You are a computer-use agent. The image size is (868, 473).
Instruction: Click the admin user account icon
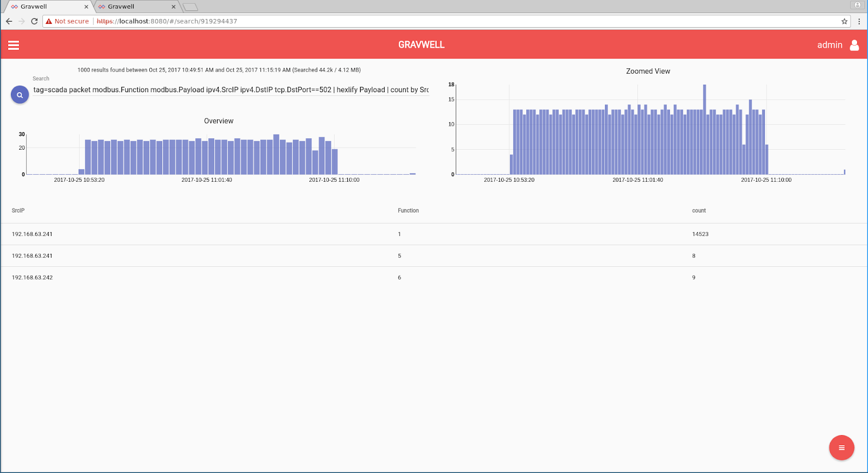(x=854, y=45)
